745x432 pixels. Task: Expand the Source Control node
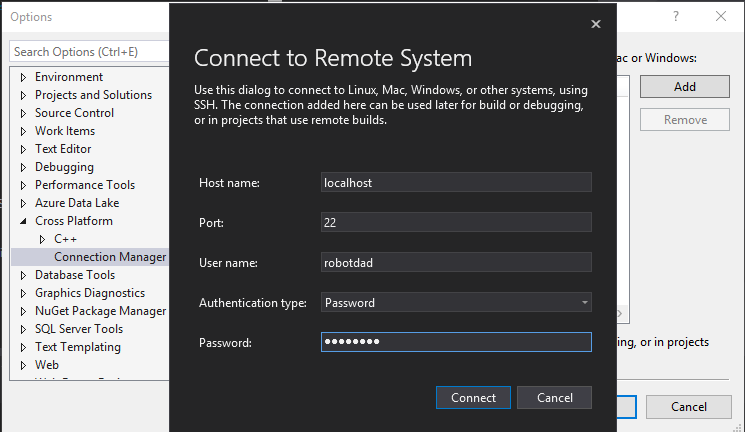(24, 113)
